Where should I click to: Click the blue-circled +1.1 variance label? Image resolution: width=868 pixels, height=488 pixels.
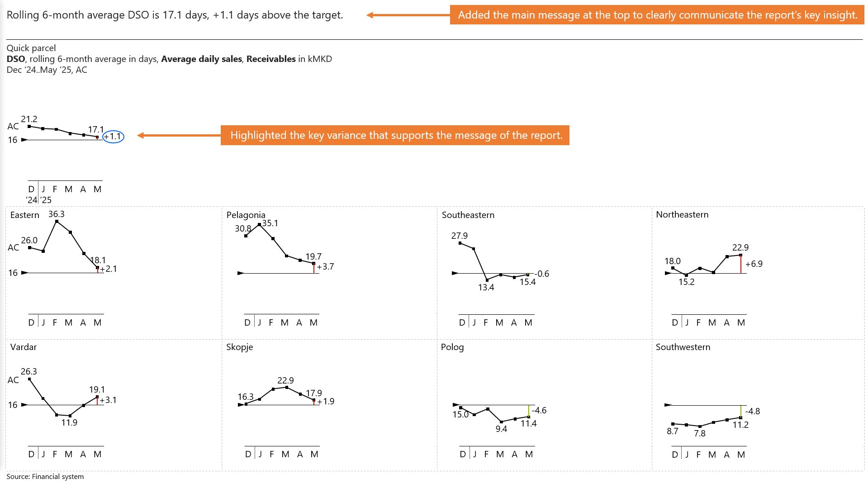point(113,137)
